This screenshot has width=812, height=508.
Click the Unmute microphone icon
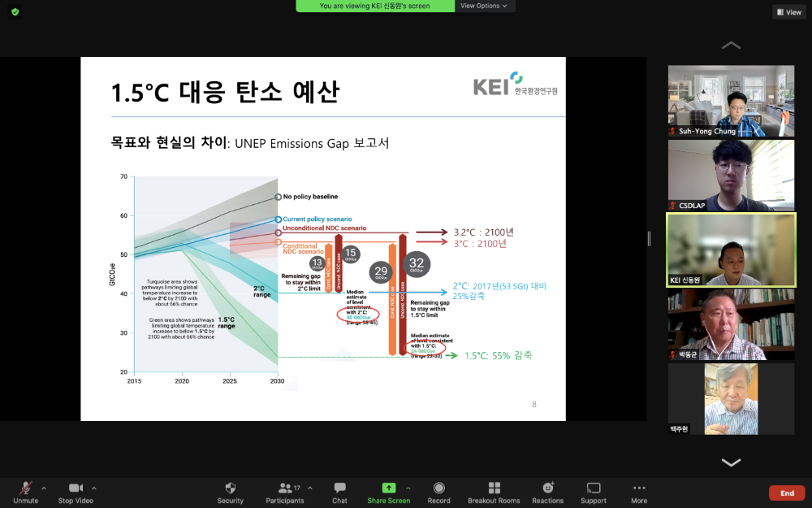point(25,488)
